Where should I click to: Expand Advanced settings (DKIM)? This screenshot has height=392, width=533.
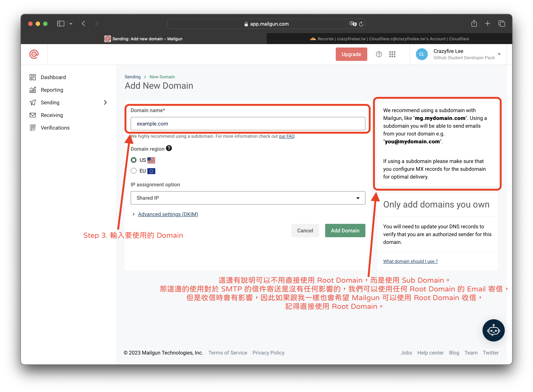[168, 214]
